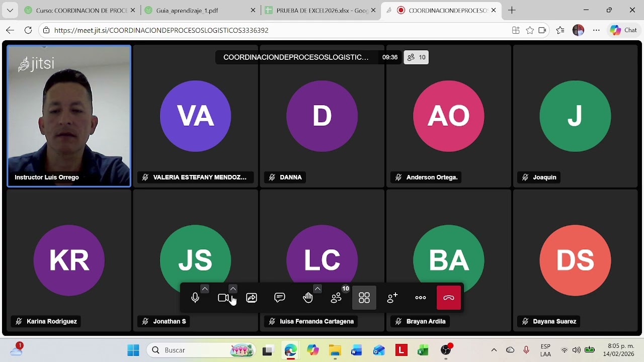Start screen sharing from the toolbar
The image size is (644, 362).
point(252,298)
